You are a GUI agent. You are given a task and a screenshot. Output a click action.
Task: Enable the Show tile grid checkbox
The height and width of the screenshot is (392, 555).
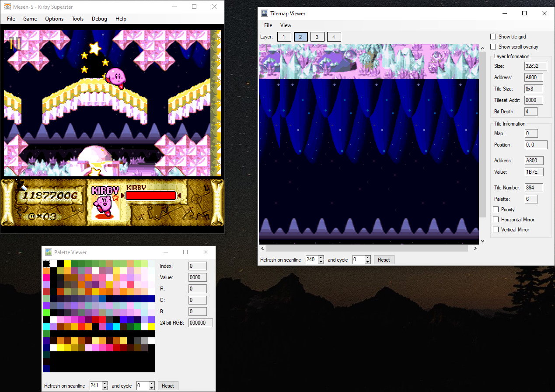point(493,37)
